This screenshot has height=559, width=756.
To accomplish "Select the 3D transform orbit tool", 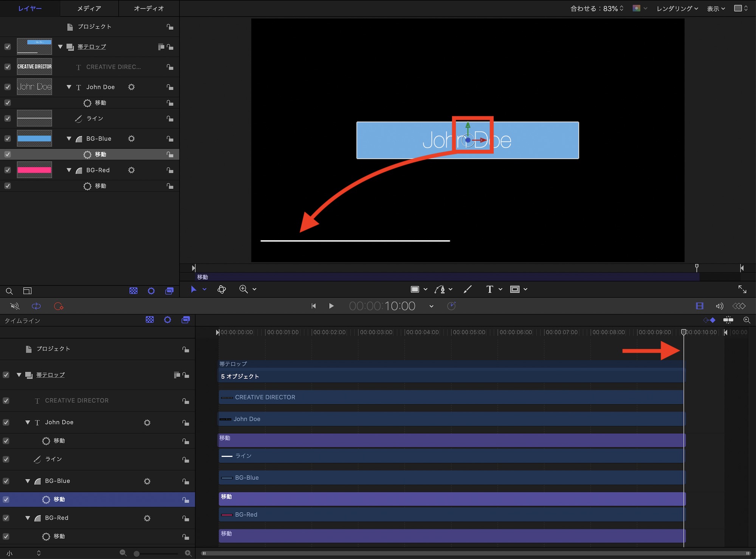I will click(x=222, y=289).
